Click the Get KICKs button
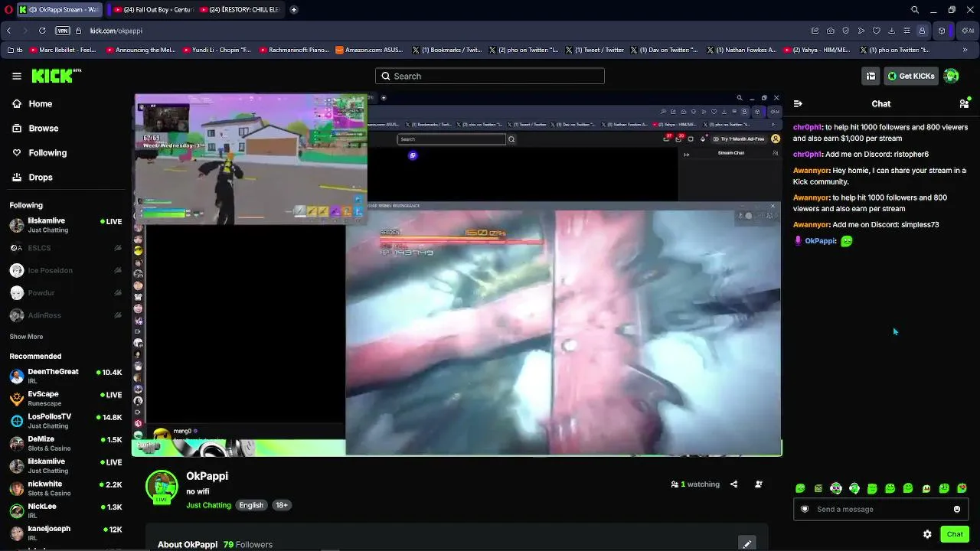Viewport: 980px width, 551px height. tap(911, 76)
